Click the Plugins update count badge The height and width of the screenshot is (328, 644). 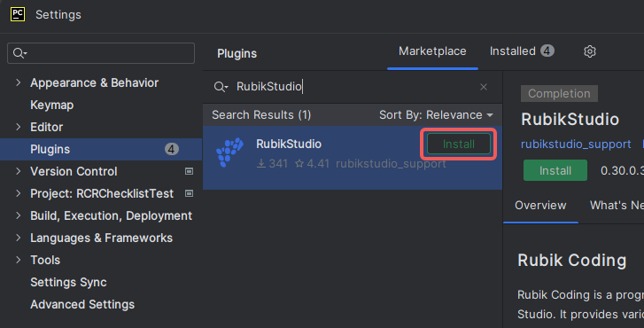[172, 149]
